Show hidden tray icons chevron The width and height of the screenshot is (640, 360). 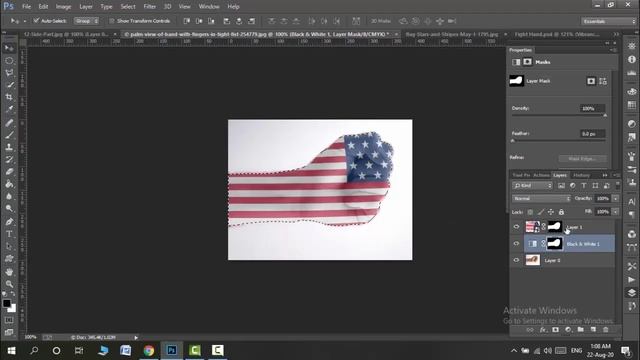(x=513, y=351)
